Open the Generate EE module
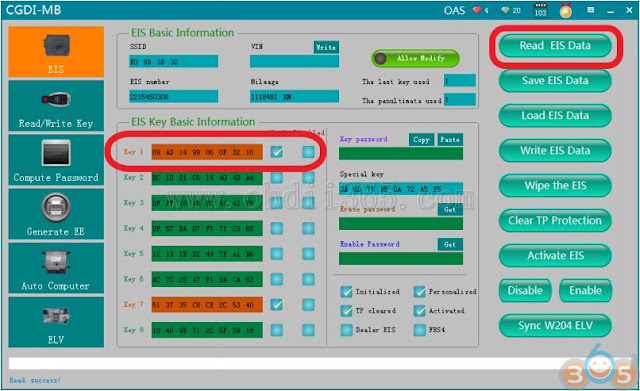The image size is (640, 391). (56, 214)
